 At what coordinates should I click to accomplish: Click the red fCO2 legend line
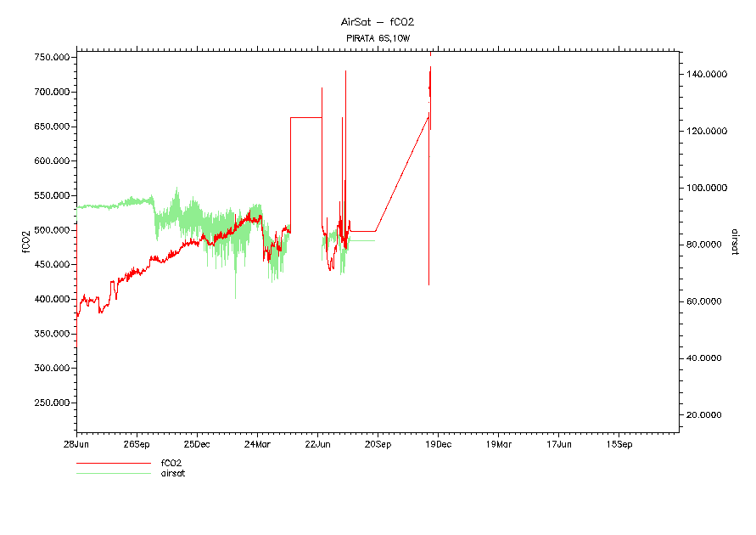click(x=111, y=464)
